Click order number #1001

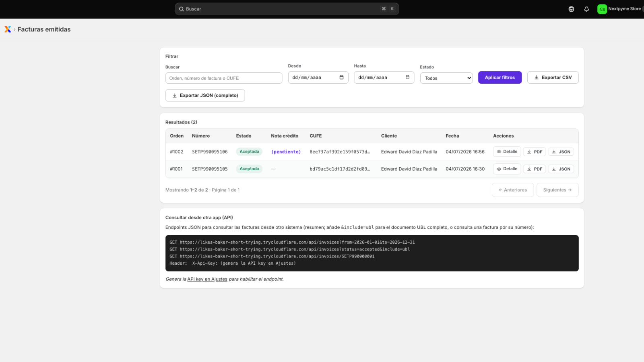(x=176, y=169)
